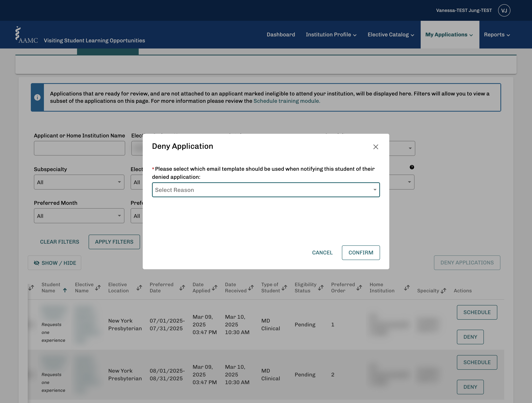
Task: Click Clear Filters
Action: pyautogui.click(x=60, y=242)
